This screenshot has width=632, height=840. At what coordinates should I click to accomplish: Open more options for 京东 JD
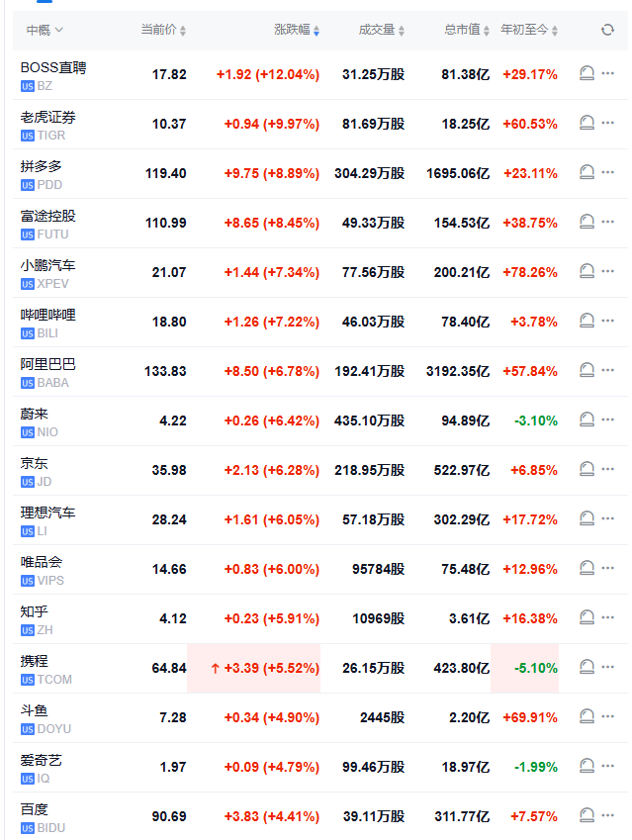(608, 470)
